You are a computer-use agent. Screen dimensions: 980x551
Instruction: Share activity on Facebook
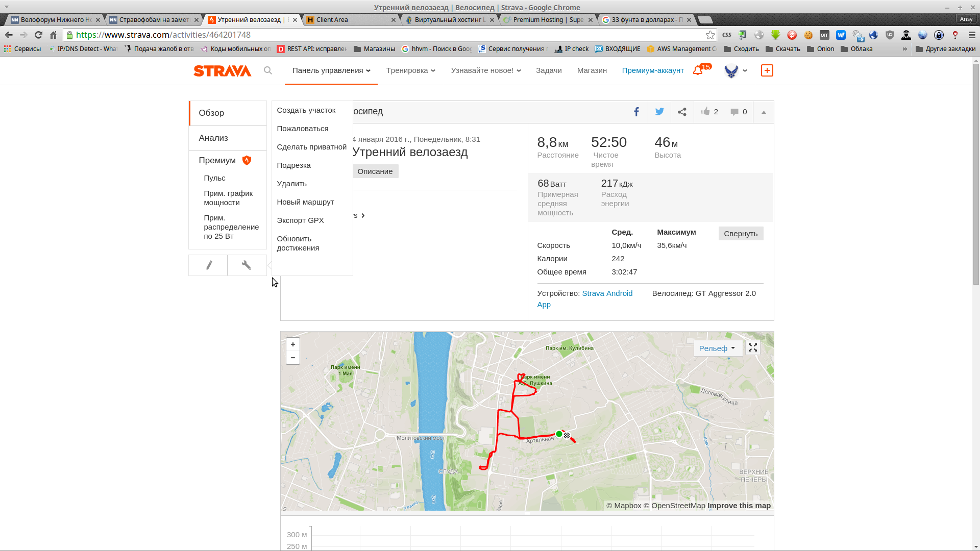[636, 112]
